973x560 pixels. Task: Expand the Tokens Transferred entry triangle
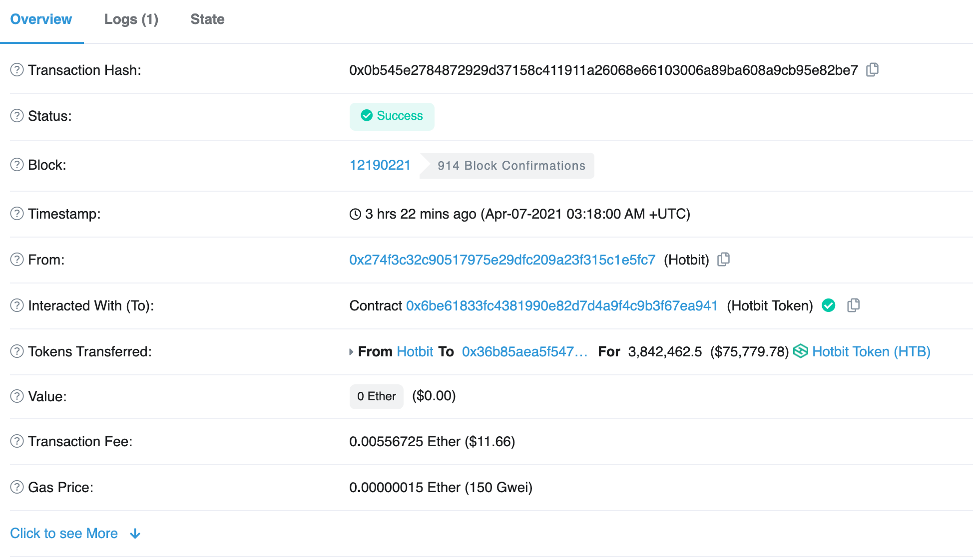pyautogui.click(x=351, y=352)
